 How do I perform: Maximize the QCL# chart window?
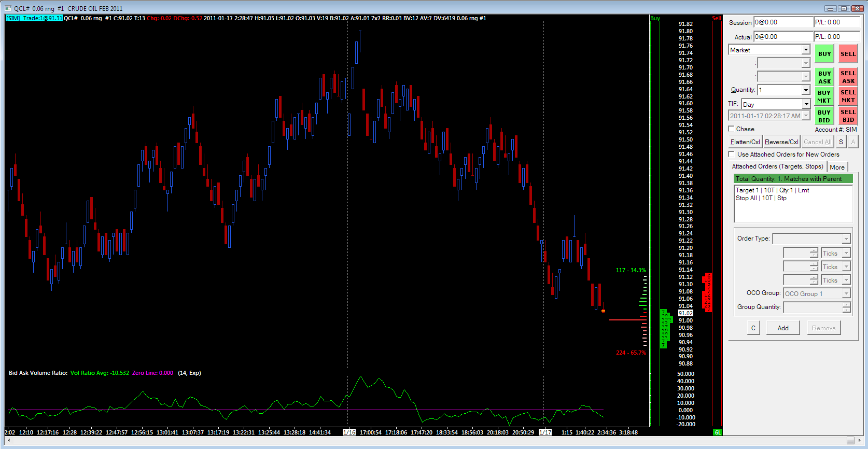tap(844, 8)
